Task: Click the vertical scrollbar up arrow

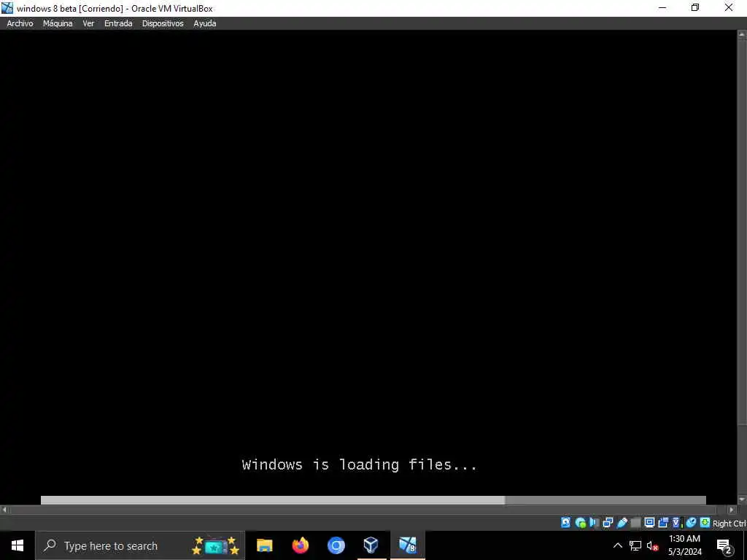Action: [742, 34]
